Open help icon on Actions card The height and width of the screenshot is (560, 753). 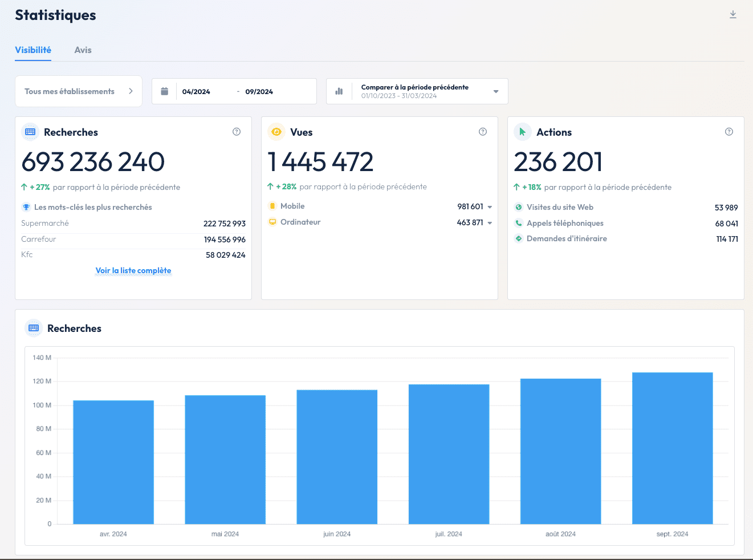(x=729, y=132)
